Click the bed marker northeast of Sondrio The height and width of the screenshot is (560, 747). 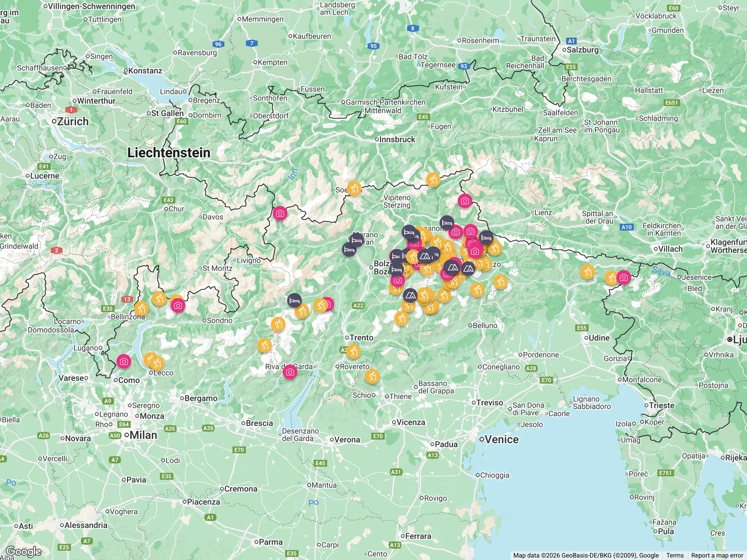(x=294, y=300)
